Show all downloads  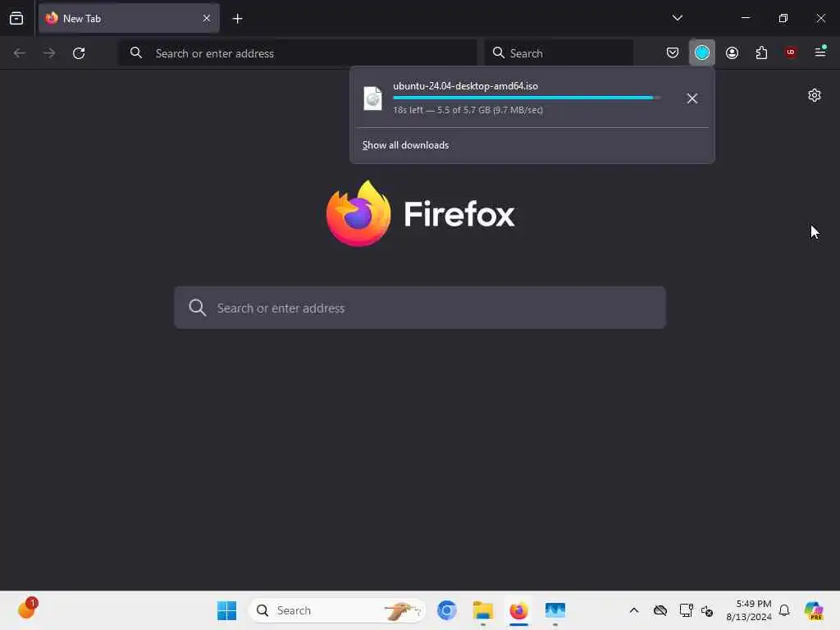[405, 145]
